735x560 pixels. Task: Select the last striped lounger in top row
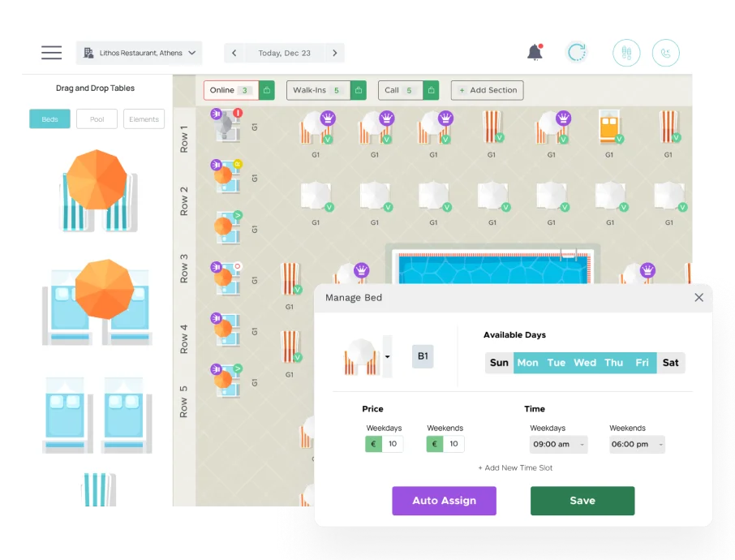click(669, 127)
